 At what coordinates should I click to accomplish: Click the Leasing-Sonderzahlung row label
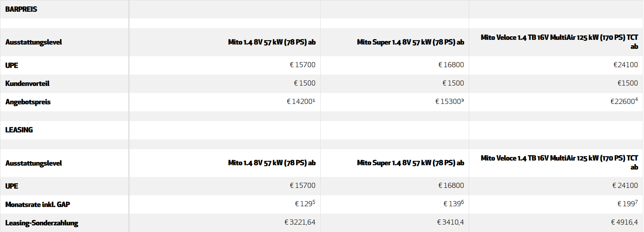click(x=42, y=223)
